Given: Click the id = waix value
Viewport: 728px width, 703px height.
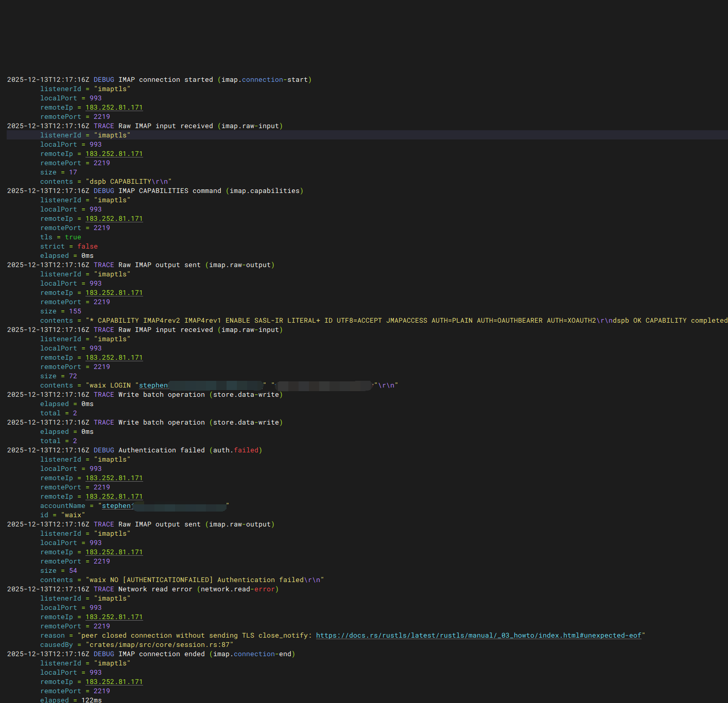Looking at the screenshot, I should click(73, 515).
